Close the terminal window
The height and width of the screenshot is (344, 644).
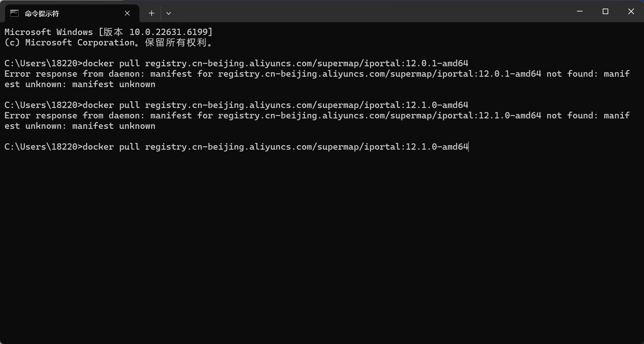pos(631,12)
